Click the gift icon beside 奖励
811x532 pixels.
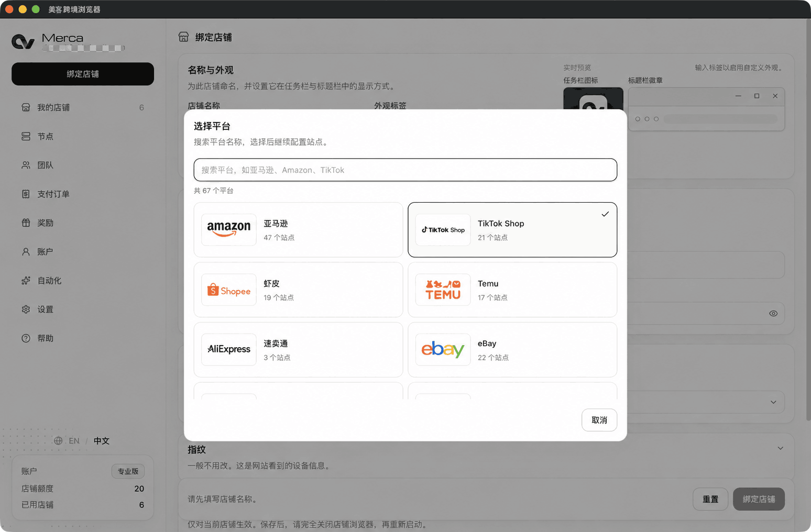(x=26, y=223)
